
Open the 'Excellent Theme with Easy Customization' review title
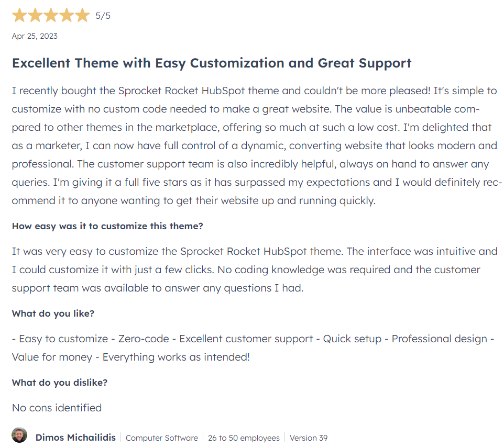[x=212, y=63]
